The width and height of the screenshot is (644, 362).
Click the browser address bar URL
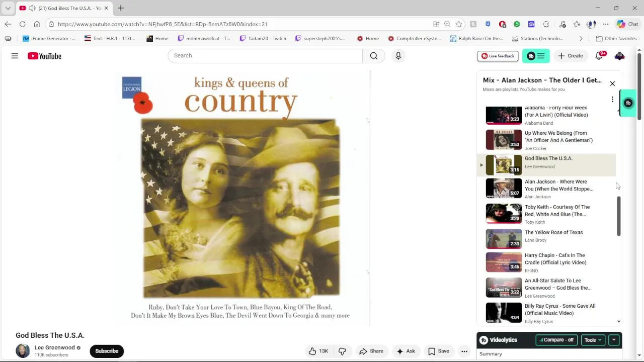[x=163, y=24]
